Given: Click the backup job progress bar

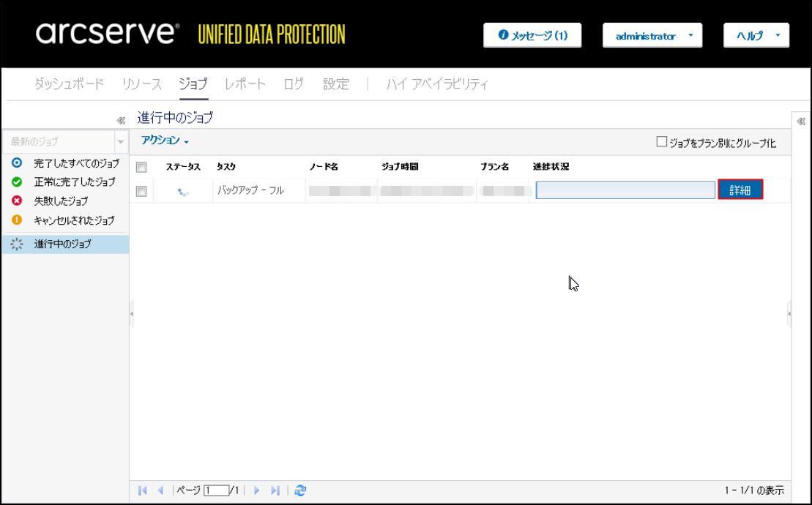Looking at the screenshot, I should pyautogui.click(x=625, y=190).
